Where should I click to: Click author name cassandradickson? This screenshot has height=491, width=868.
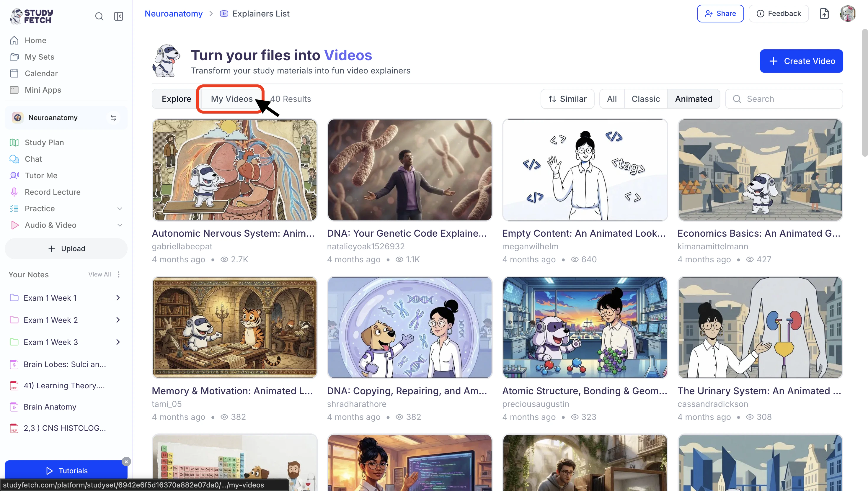712,404
